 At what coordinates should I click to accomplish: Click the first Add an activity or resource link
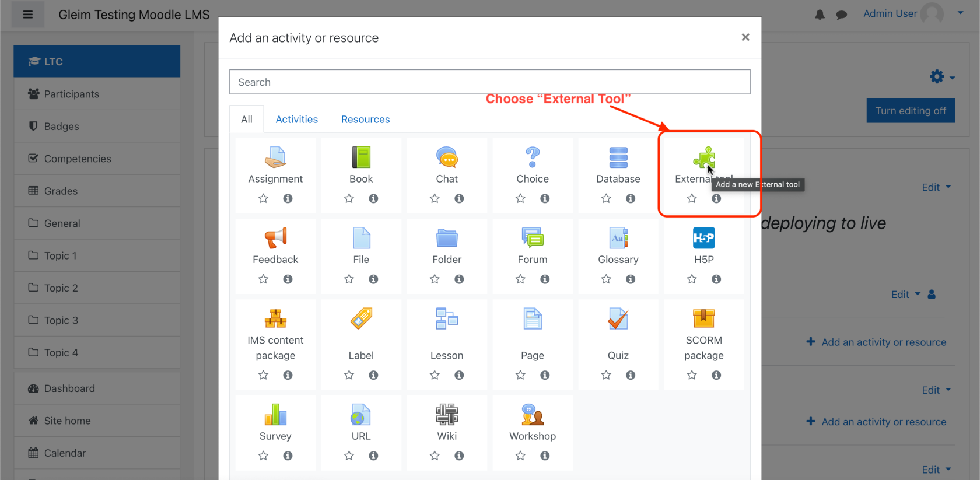tap(876, 342)
